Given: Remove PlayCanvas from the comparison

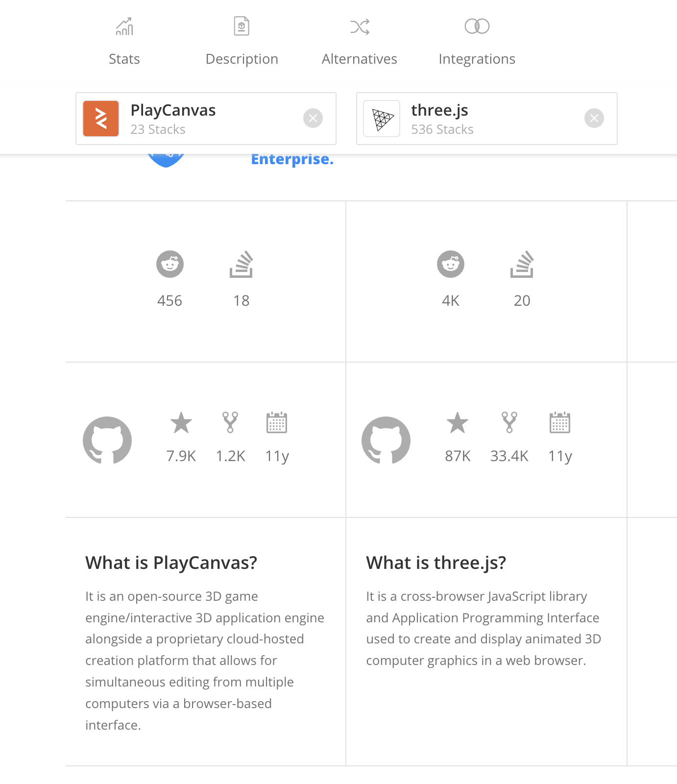Looking at the screenshot, I should coord(314,118).
